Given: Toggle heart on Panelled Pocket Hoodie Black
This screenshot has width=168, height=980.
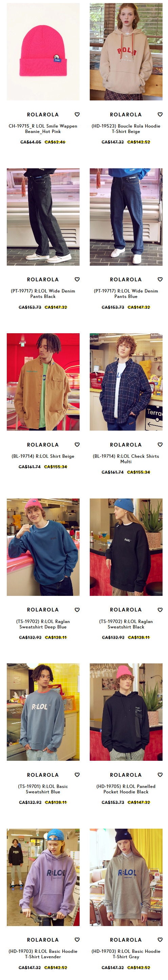Looking at the screenshot, I should [160, 775].
